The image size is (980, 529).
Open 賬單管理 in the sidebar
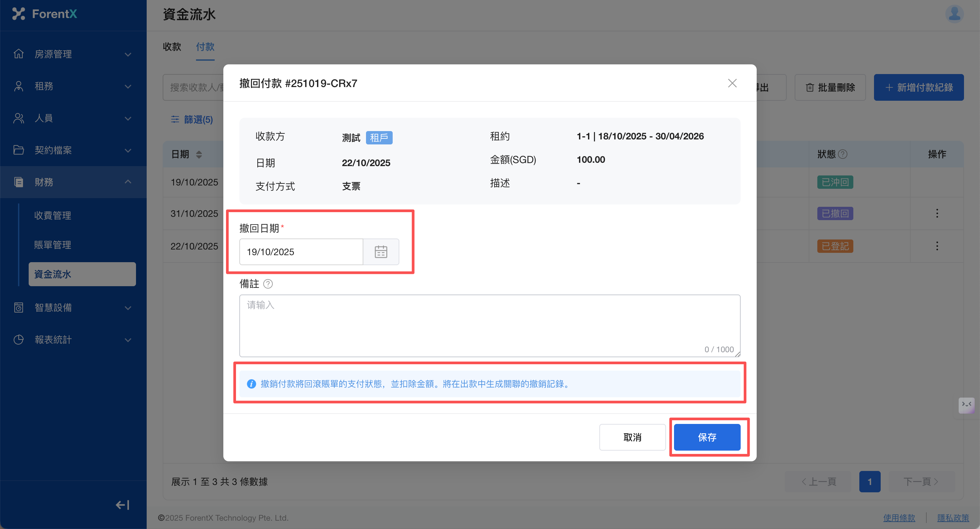(53, 245)
